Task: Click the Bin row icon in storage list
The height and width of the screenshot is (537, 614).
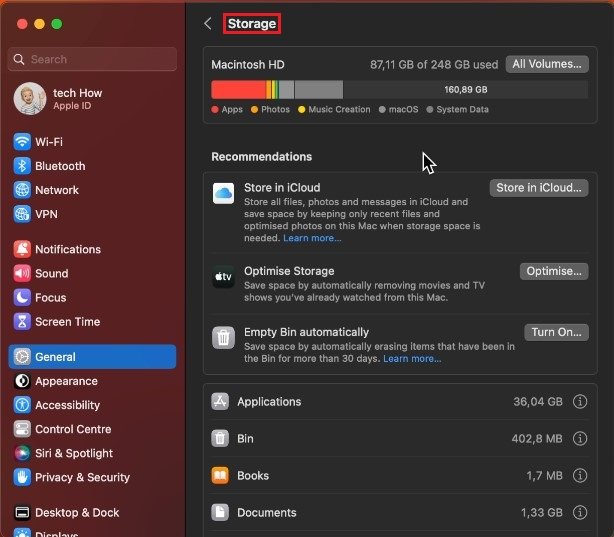Action: click(x=220, y=439)
